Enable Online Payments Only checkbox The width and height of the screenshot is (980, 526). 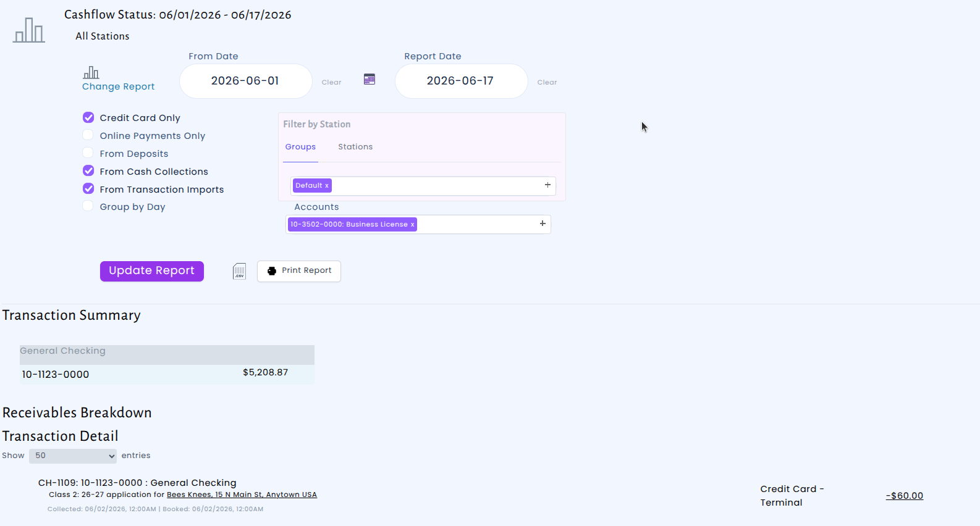(88, 135)
